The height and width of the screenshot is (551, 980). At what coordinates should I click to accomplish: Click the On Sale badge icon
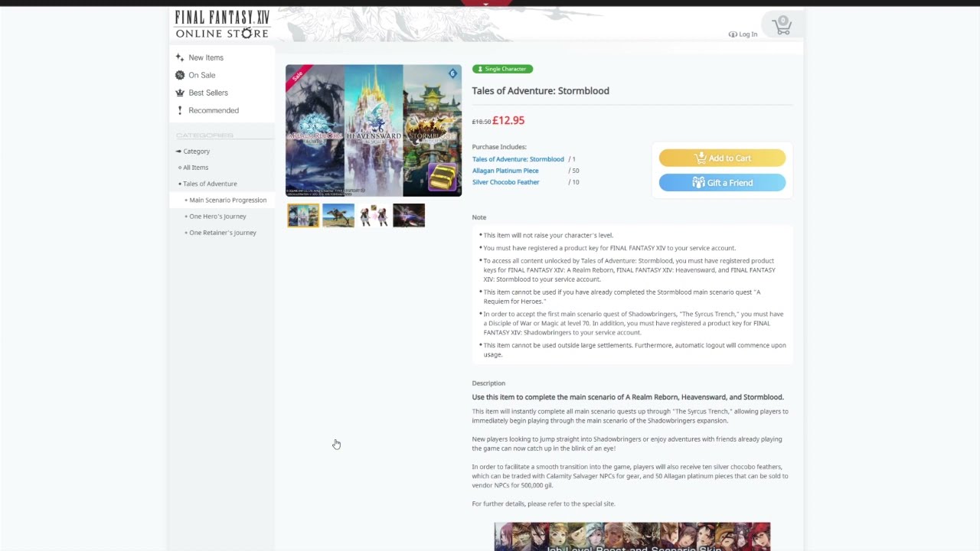click(180, 75)
